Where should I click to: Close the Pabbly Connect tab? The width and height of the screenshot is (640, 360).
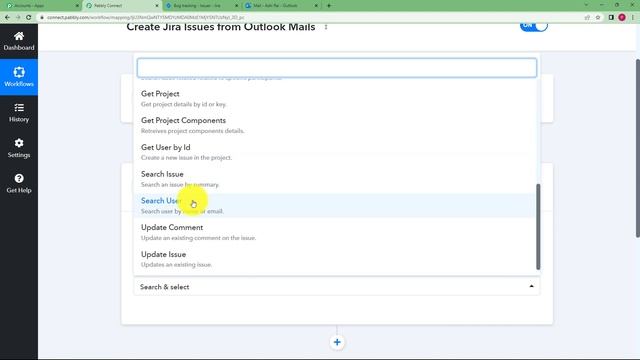[157, 6]
